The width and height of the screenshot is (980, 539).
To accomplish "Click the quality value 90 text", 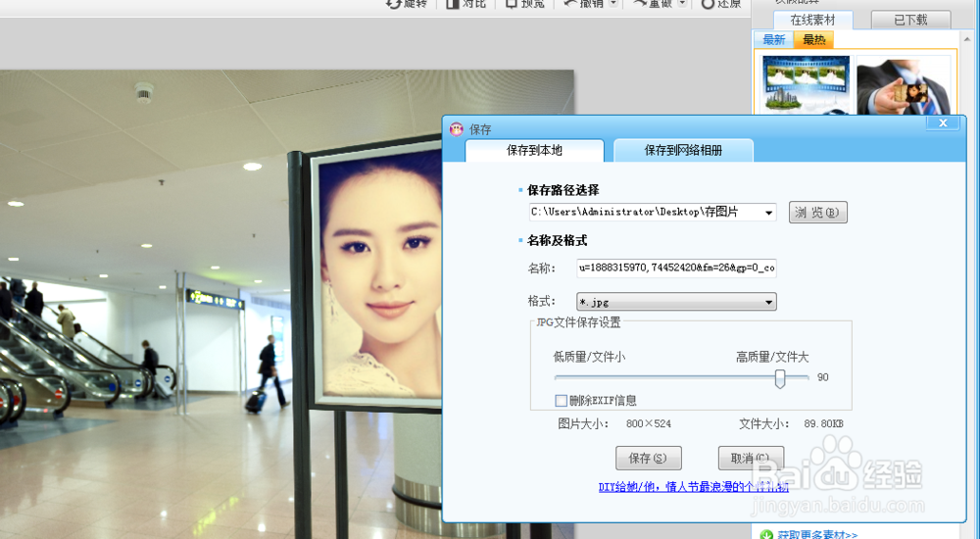I will [x=823, y=377].
